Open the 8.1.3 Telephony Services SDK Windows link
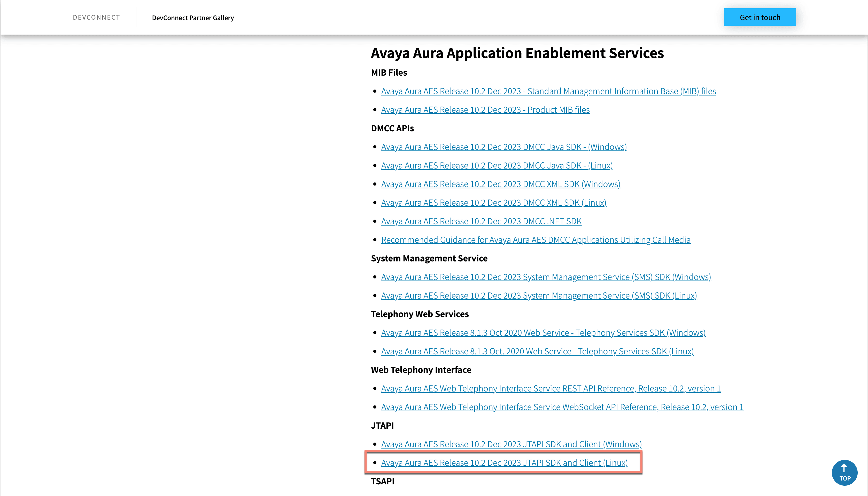Viewport: 868px width, 496px height. (543, 333)
